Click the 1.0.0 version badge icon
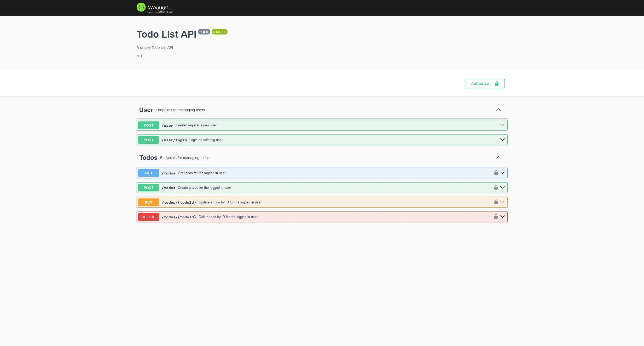Viewport: 644px width, 346px height. point(204,32)
